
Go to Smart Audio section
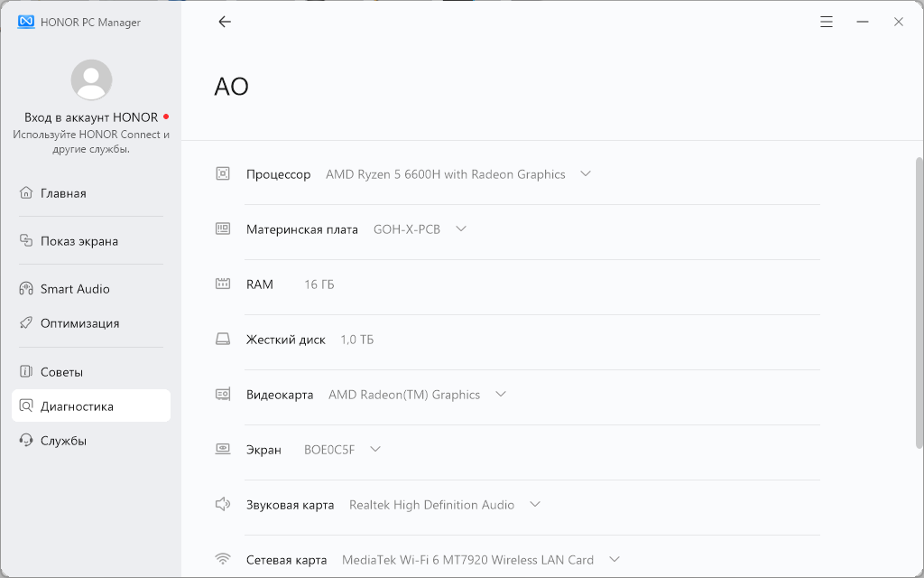point(75,289)
